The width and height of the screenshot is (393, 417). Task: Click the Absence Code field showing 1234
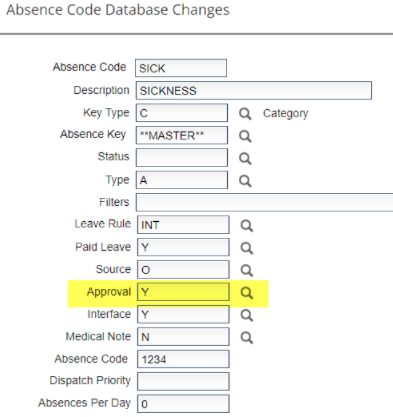pos(183,359)
